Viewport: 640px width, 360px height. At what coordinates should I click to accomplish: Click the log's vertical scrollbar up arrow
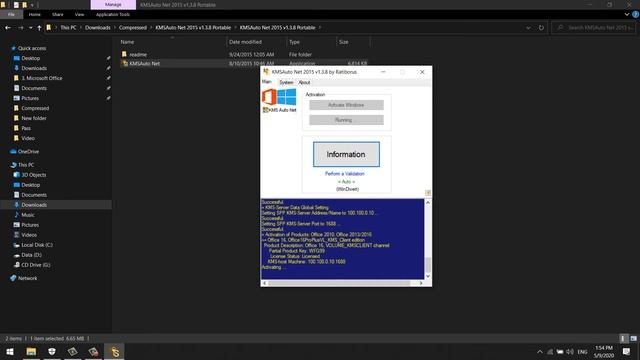coord(428,202)
